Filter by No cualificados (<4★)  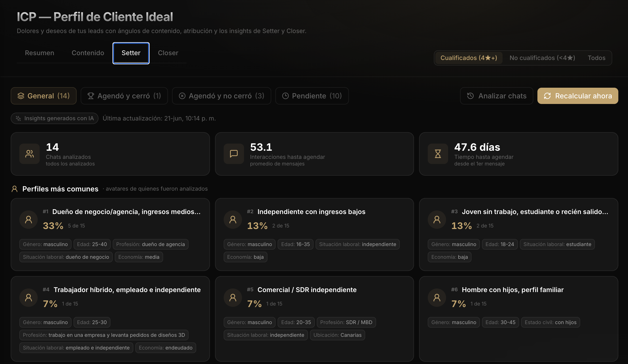pos(542,58)
